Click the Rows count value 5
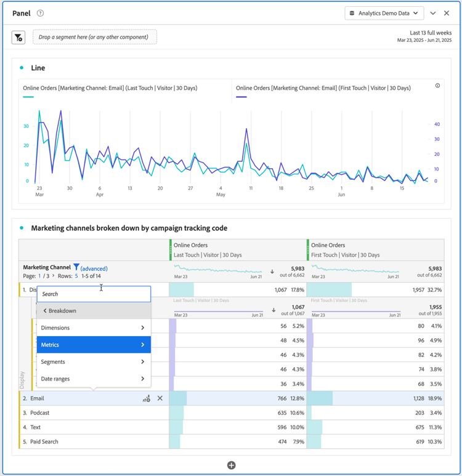Viewport: 462px width, 476px height. 76,276
